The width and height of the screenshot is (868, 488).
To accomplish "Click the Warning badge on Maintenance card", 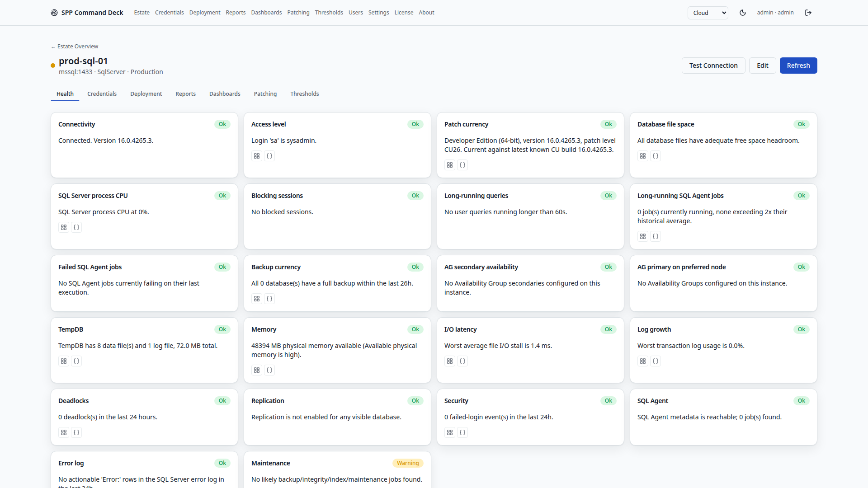I will click(408, 463).
